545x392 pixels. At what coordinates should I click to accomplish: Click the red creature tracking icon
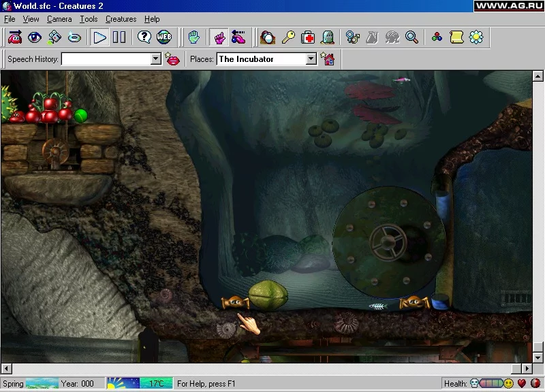tap(15, 37)
